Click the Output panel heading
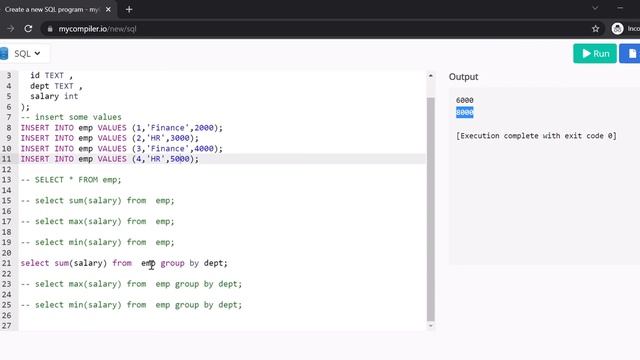Screen dimensions: 640x360 click(x=463, y=77)
